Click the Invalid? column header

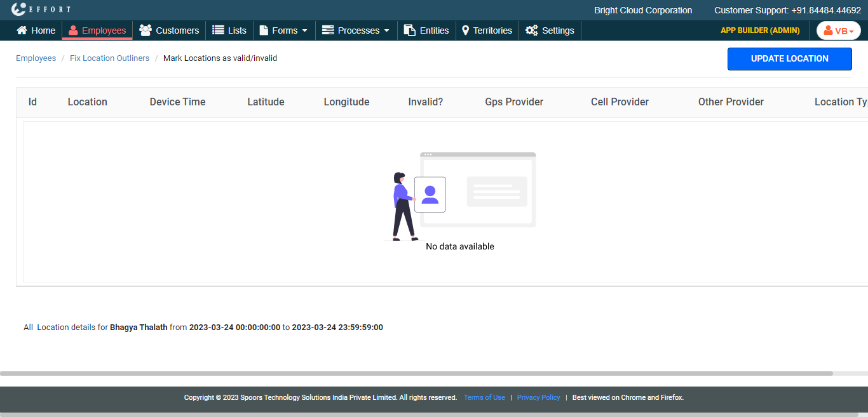point(425,102)
